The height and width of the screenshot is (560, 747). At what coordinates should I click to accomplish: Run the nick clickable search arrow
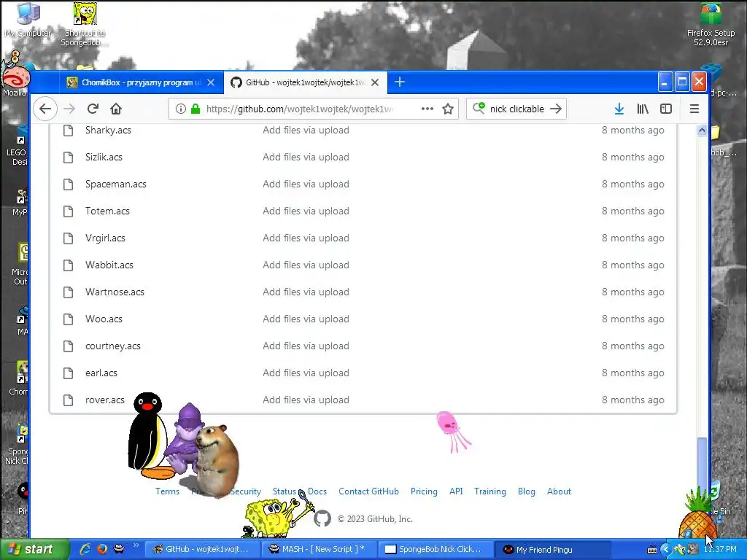(555, 109)
